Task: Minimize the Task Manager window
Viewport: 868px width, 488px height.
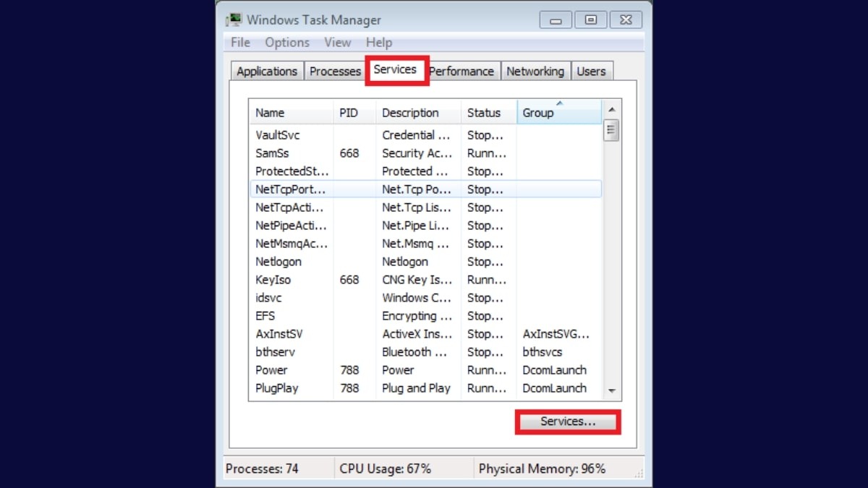Action: (x=556, y=20)
